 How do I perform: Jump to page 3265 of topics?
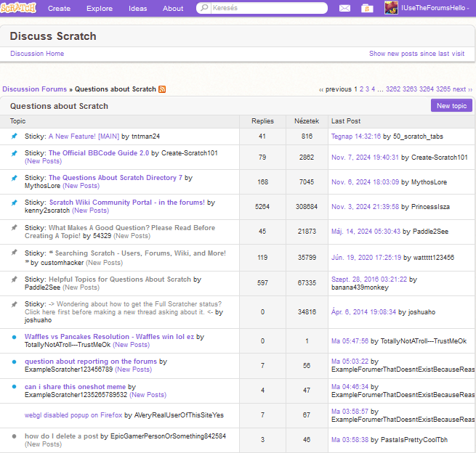point(443,89)
